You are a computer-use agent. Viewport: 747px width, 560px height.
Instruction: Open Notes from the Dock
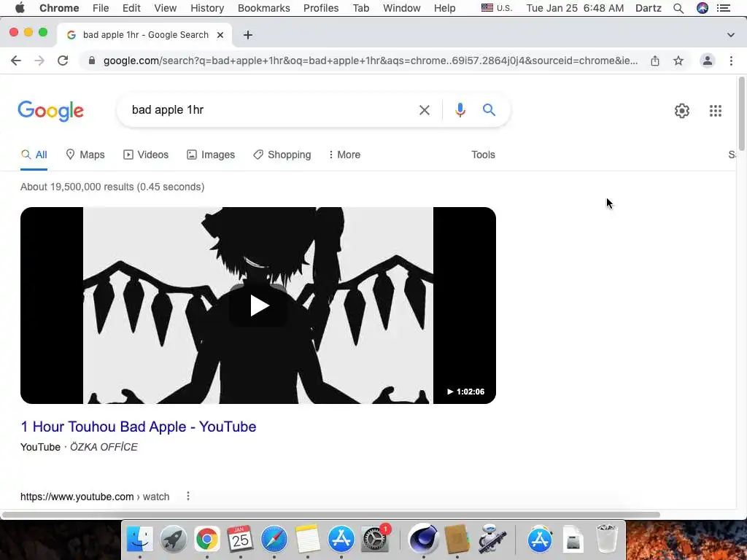pyautogui.click(x=307, y=539)
